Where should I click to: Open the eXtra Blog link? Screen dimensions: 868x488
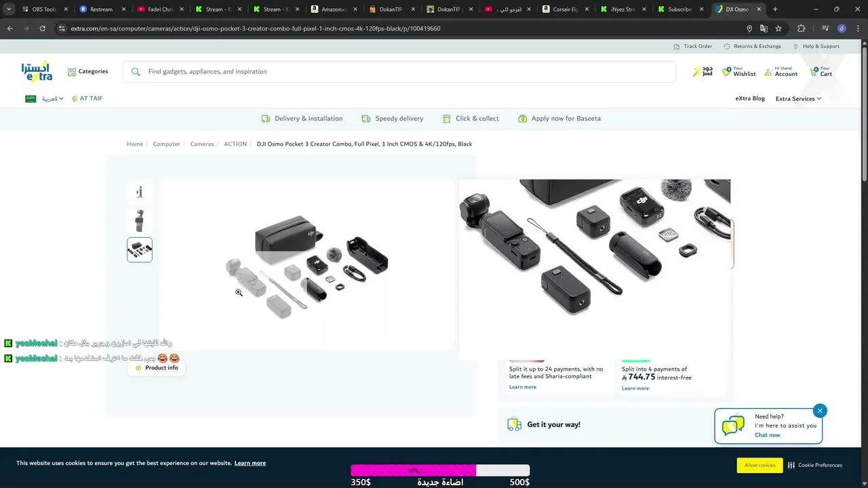pos(750,98)
